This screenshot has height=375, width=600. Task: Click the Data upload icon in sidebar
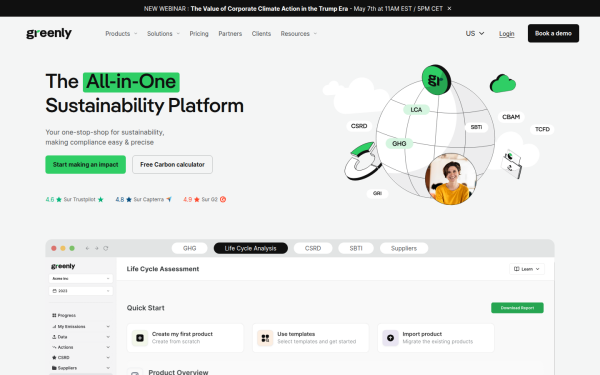[54, 337]
